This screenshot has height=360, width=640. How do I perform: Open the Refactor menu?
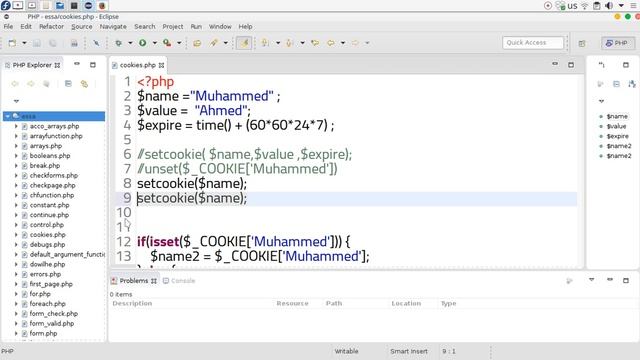[x=51, y=27]
